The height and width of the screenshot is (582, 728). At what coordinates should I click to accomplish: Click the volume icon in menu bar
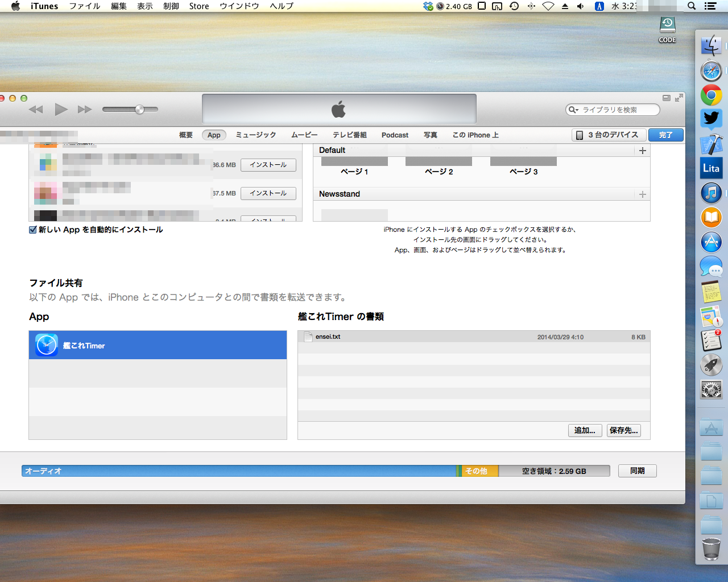click(580, 6)
